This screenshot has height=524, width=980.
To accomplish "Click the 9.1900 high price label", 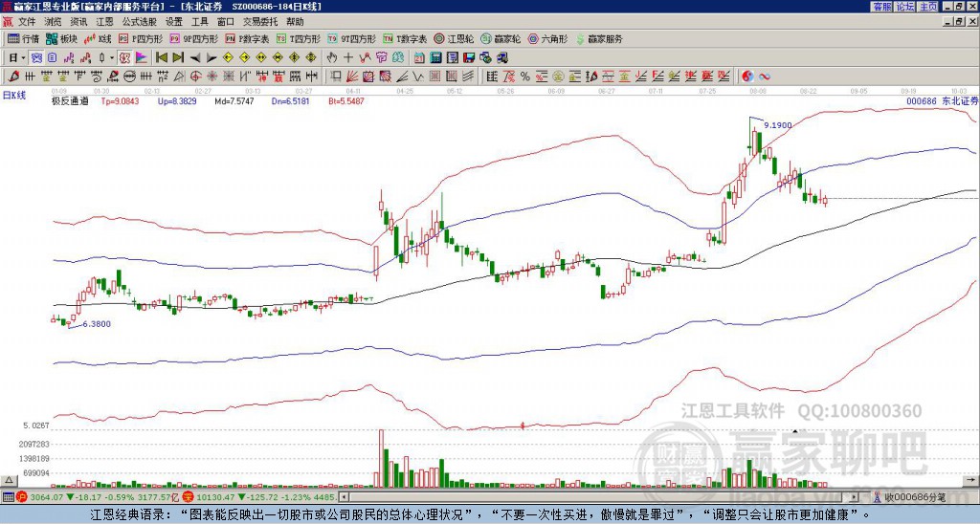I will pyautogui.click(x=777, y=125).
